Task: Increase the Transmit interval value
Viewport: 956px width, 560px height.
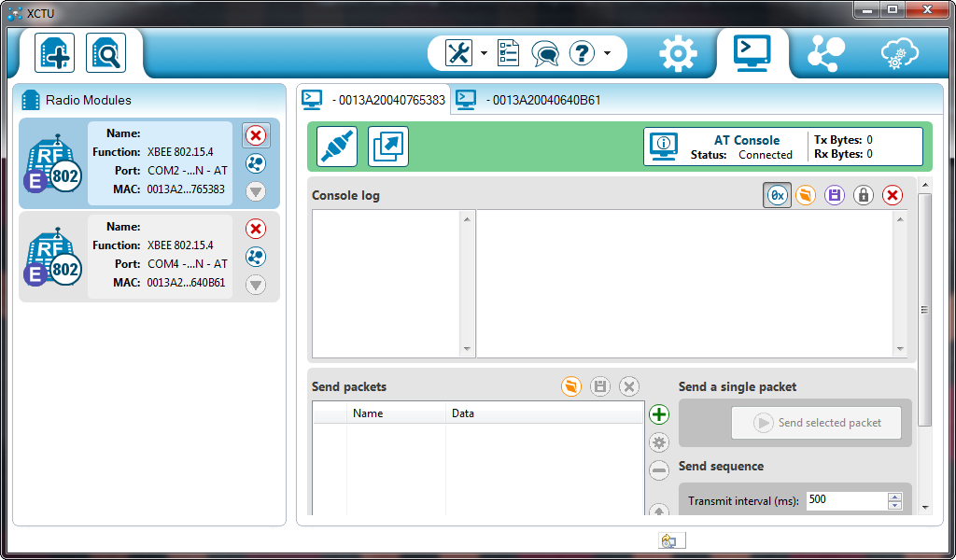Action: point(895,497)
